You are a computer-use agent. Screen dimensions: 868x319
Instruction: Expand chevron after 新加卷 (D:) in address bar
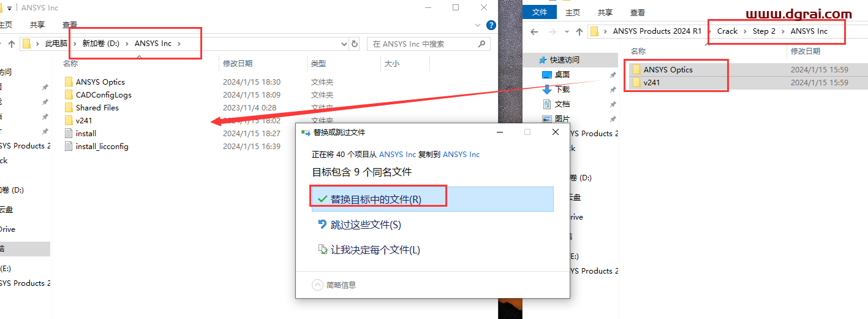coord(126,44)
